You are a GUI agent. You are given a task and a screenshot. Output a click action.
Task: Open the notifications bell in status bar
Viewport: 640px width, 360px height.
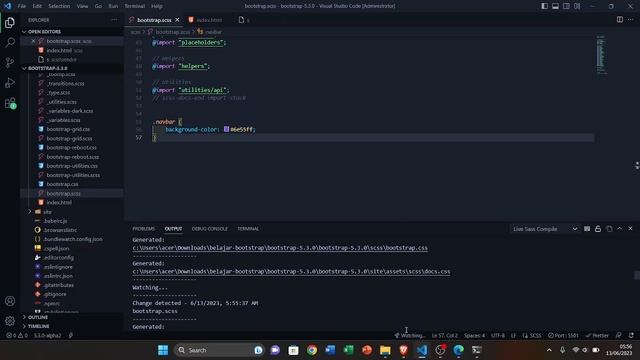click(x=631, y=335)
